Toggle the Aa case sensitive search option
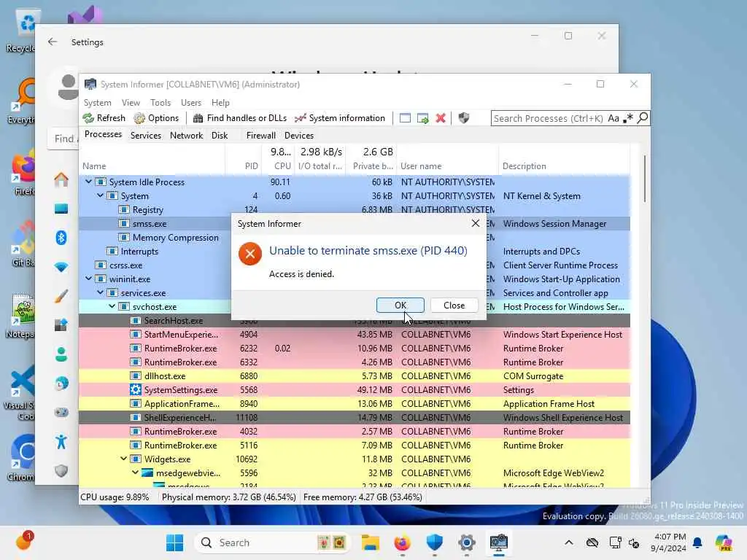Viewport: 747px width, 560px height. (614, 118)
